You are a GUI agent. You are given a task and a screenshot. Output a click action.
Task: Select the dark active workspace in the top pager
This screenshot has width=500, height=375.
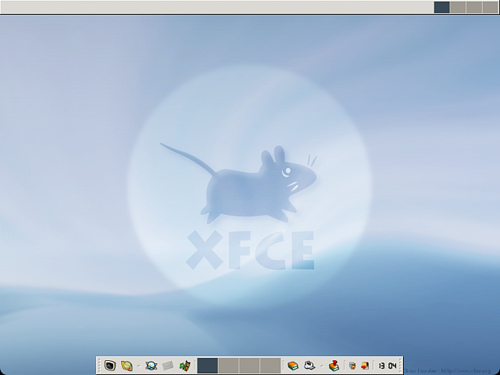pyautogui.click(x=442, y=7)
